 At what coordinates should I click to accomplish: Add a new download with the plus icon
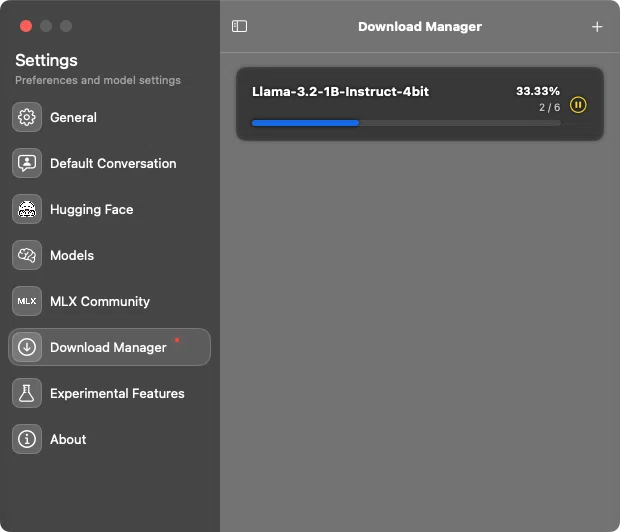click(x=597, y=27)
